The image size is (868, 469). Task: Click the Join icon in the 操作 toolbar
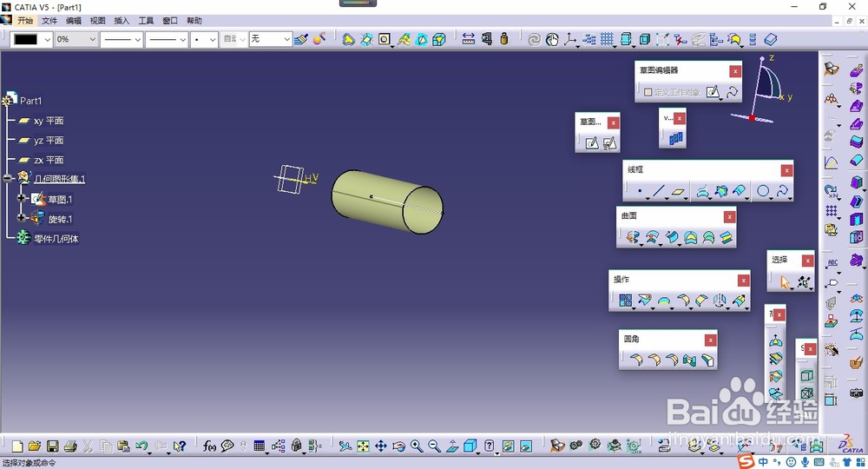626,301
